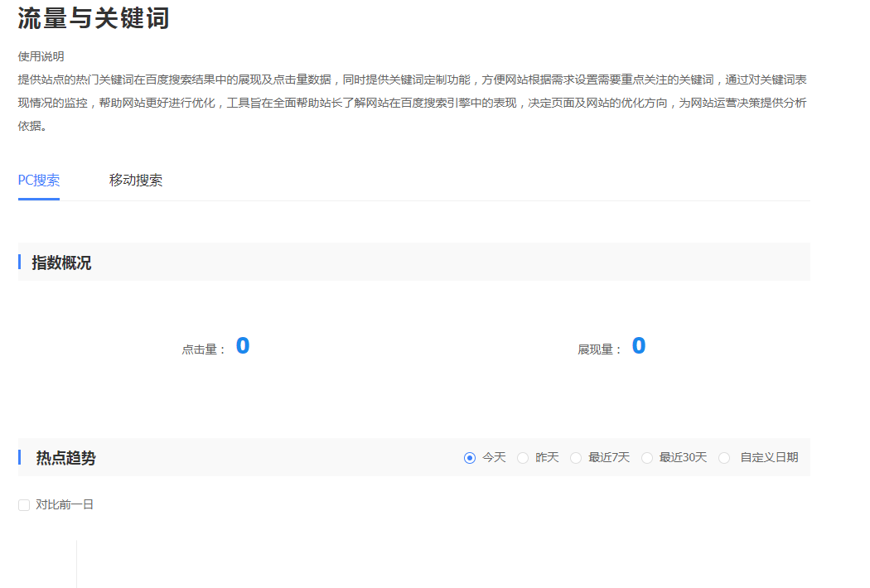Viewport: 870px width, 588px height.
Task: Select the 最近7天 radio button
Action: 576,458
